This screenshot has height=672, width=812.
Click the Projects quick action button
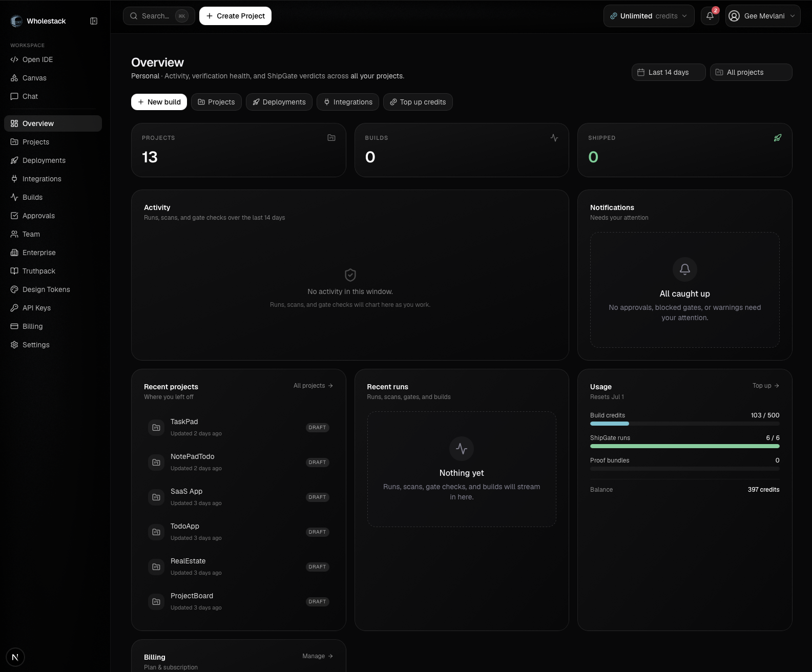click(216, 102)
